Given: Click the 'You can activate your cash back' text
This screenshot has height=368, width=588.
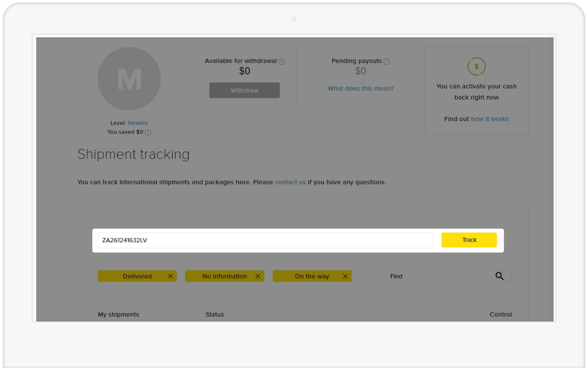Looking at the screenshot, I should 476,92.
